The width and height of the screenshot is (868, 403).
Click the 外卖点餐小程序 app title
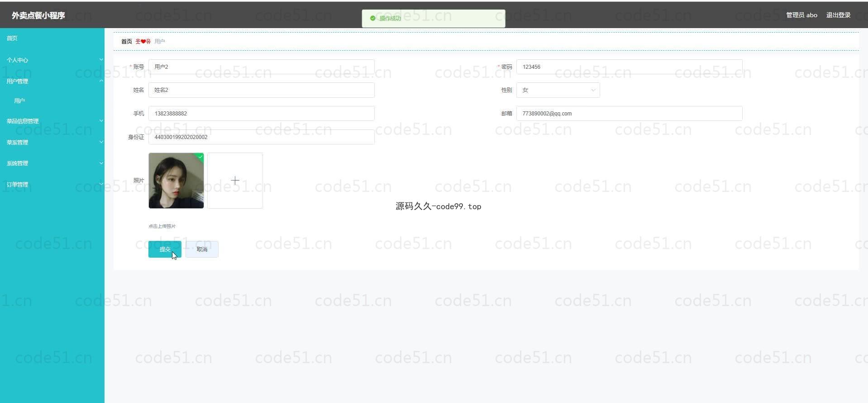tap(38, 15)
